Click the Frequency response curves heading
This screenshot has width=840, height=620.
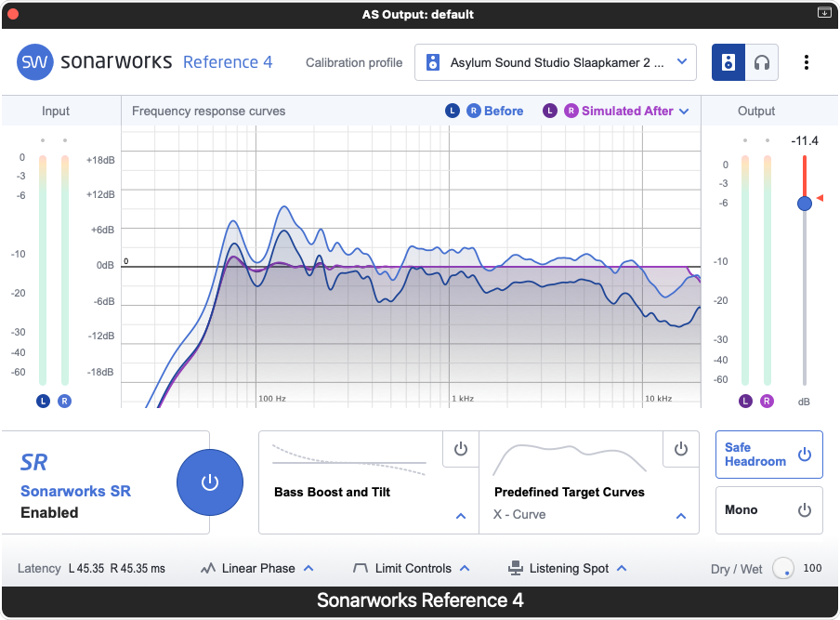(x=208, y=111)
